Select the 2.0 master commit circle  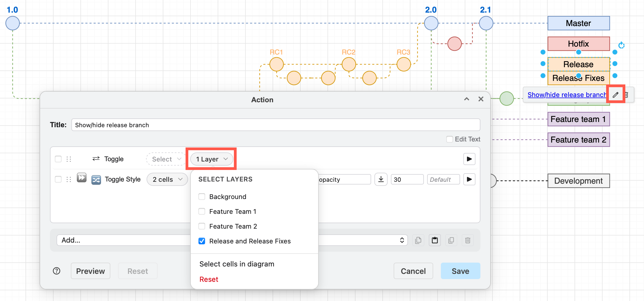point(431,23)
